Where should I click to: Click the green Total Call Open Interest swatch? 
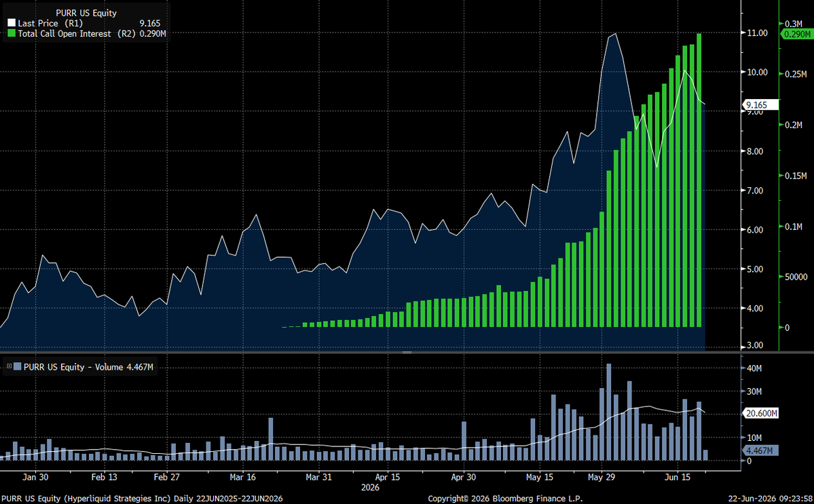click(12, 33)
